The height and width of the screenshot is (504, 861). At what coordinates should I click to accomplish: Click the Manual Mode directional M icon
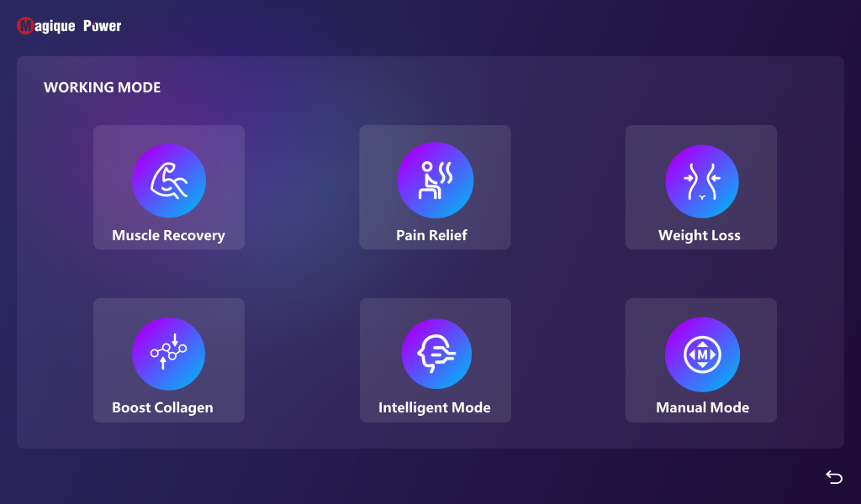click(x=702, y=354)
